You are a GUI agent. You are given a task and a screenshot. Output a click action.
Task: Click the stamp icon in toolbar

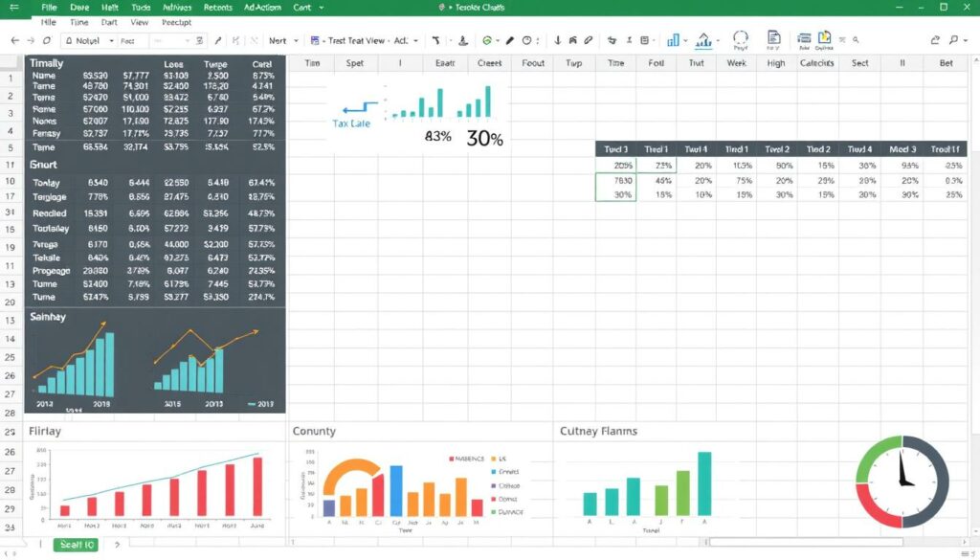[x=463, y=40]
